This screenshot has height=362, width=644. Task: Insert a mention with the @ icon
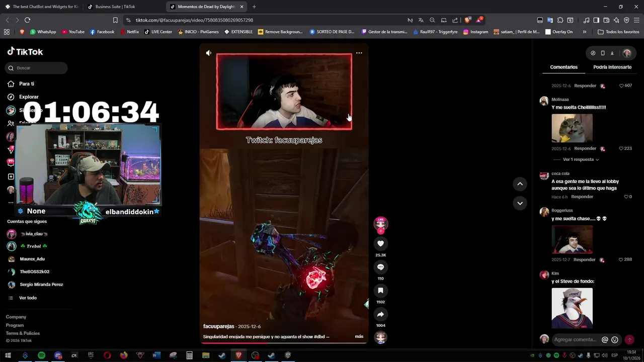[x=605, y=339]
